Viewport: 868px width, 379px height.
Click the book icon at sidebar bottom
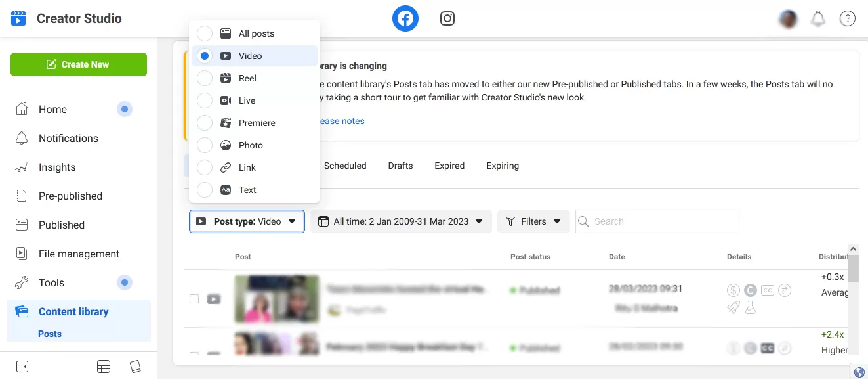tap(135, 367)
